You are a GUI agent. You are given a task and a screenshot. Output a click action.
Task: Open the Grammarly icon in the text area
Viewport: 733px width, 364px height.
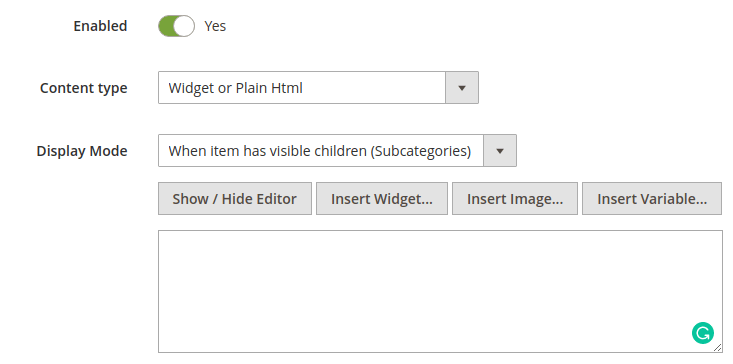point(703,333)
